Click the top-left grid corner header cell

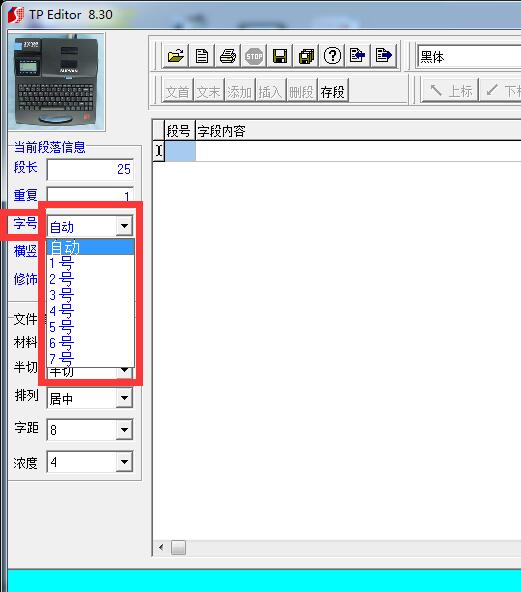(159, 131)
